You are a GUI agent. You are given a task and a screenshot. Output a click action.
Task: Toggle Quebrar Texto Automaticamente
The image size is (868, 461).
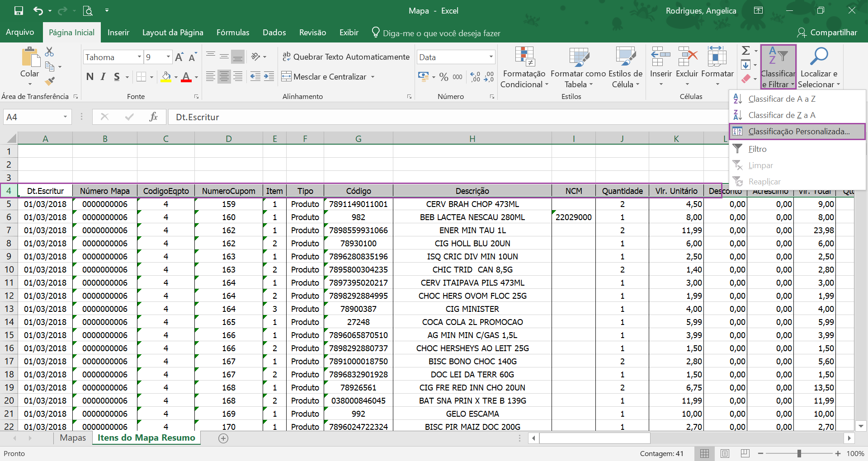(x=346, y=57)
